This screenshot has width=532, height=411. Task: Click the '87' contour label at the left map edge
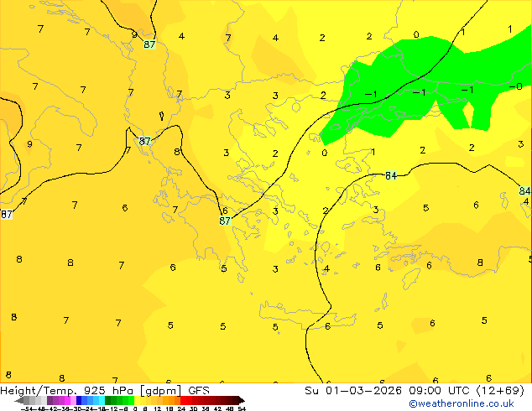pyautogui.click(x=6, y=215)
